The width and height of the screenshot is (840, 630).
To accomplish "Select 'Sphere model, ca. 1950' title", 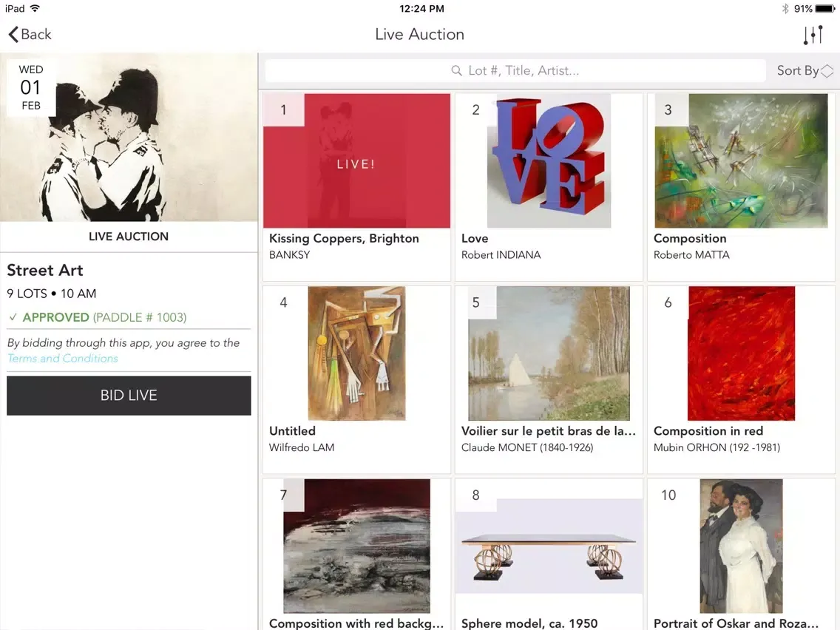I will 529,623.
